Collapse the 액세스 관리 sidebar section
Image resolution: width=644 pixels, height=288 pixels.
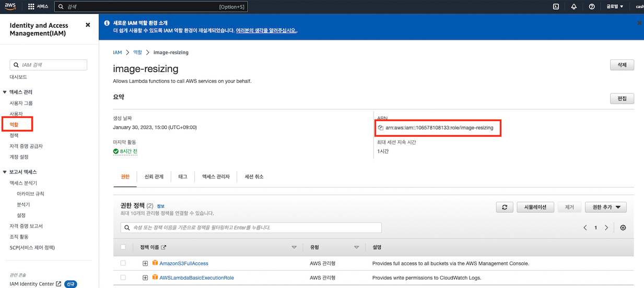5,92
